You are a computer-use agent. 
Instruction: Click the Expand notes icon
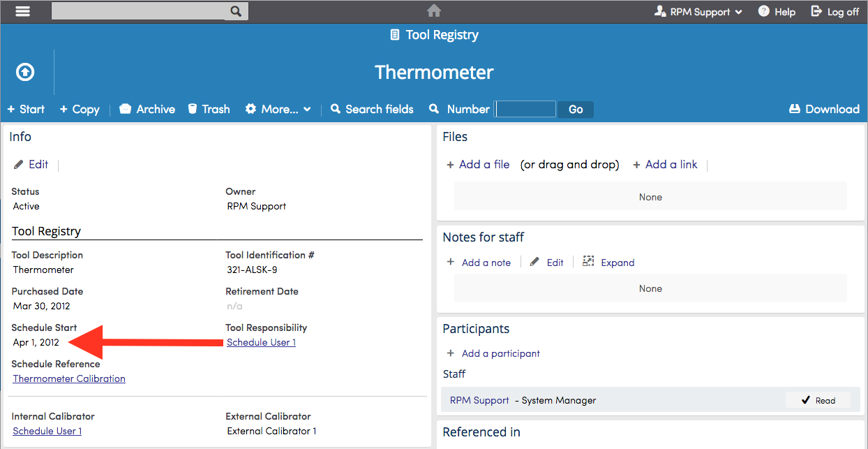[588, 261]
